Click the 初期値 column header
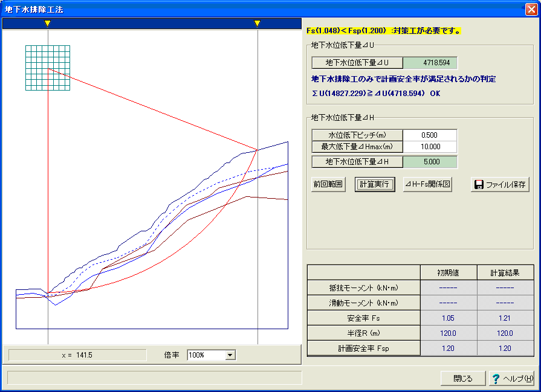This screenshot has width=541, height=392. [448, 273]
